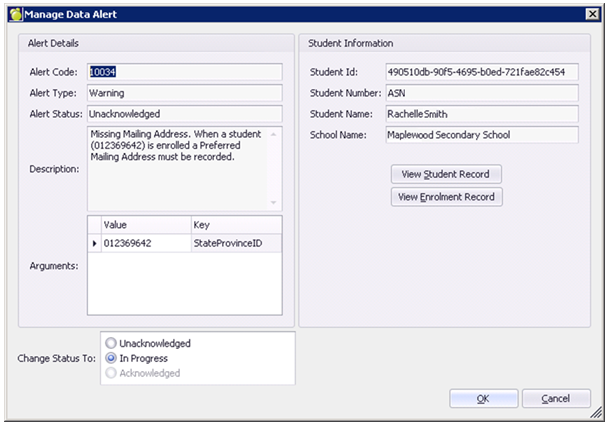
Task: Click the View Student Record button
Action: pos(445,174)
